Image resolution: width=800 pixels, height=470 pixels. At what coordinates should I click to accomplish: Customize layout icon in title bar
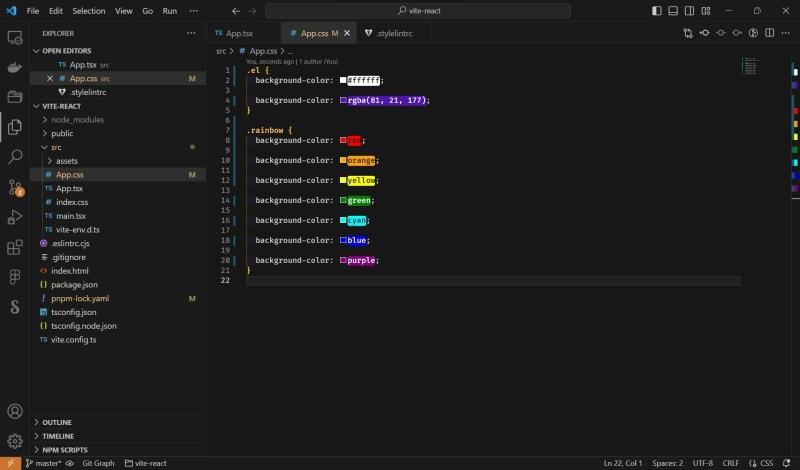pyautogui.click(x=706, y=11)
